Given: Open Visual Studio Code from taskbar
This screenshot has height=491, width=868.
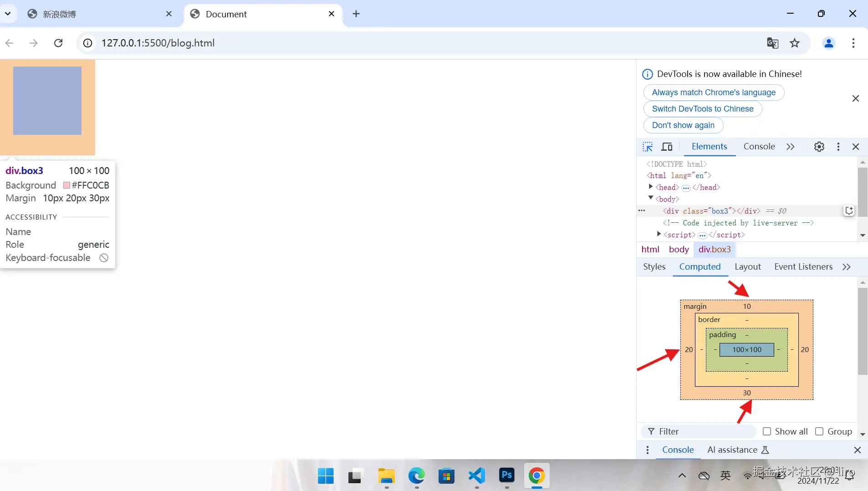Looking at the screenshot, I should pos(476,476).
